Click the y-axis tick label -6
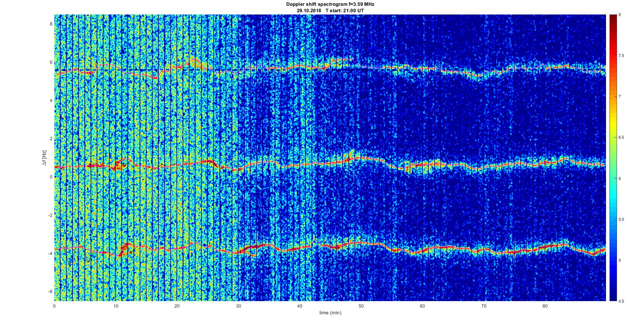 [x=50, y=291]
